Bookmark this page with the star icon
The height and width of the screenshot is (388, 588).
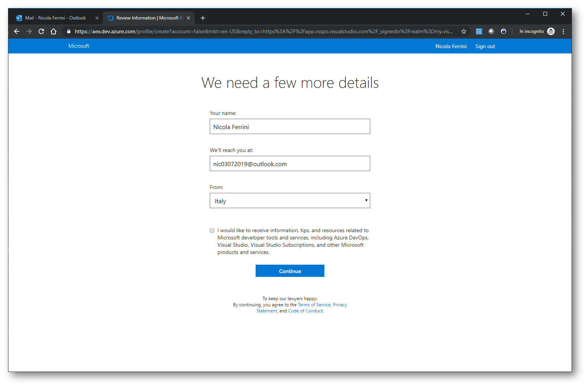pos(464,31)
